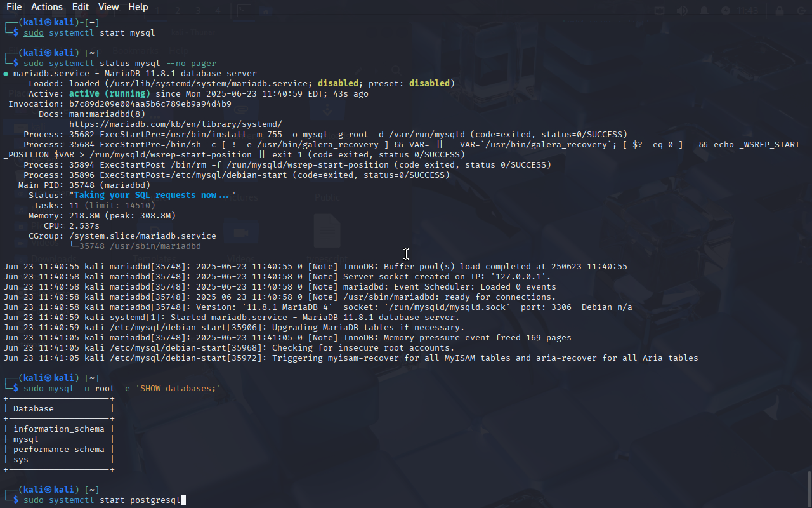Click the Process 35896 debian-start line
The image size is (812, 508).
(237, 175)
